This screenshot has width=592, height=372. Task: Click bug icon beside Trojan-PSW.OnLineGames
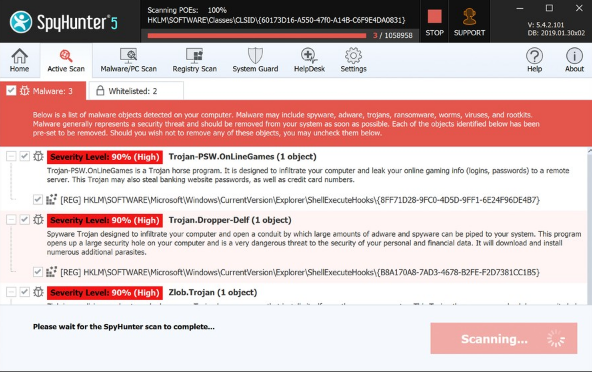click(38, 156)
